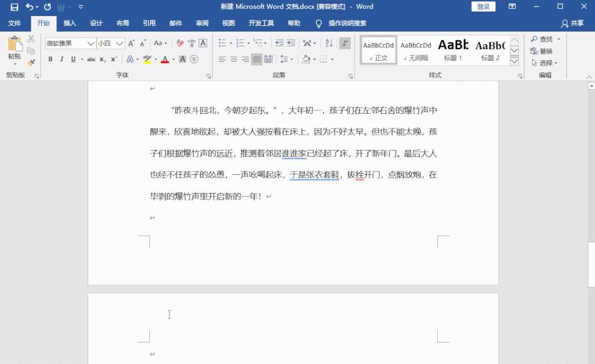
Task: Select the Center alignment icon
Action: [x=234, y=59]
